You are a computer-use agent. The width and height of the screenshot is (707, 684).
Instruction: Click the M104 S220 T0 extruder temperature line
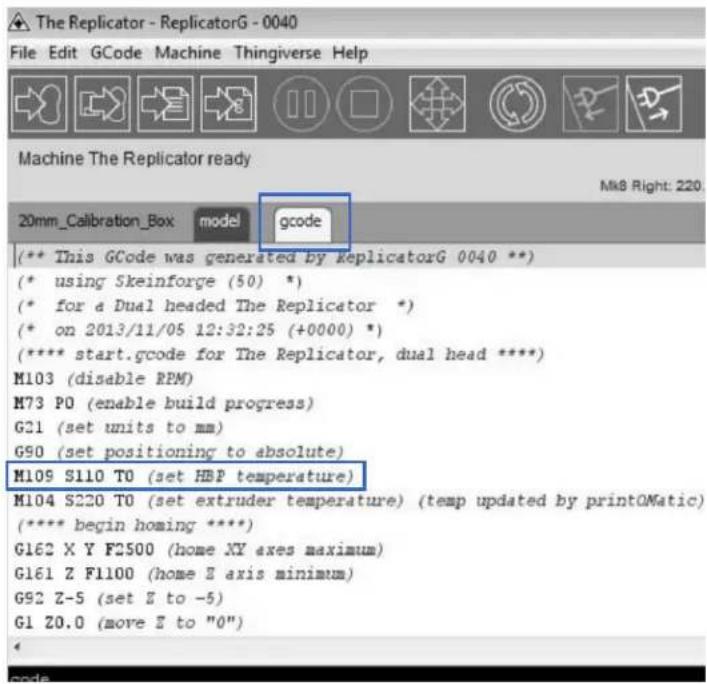point(358,500)
